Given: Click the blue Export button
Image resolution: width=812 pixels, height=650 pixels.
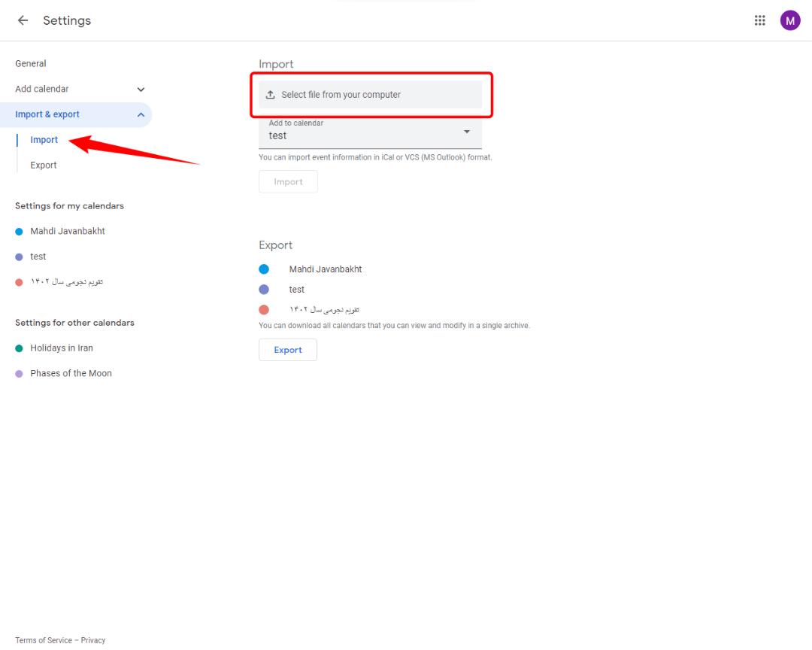Looking at the screenshot, I should tap(288, 350).
